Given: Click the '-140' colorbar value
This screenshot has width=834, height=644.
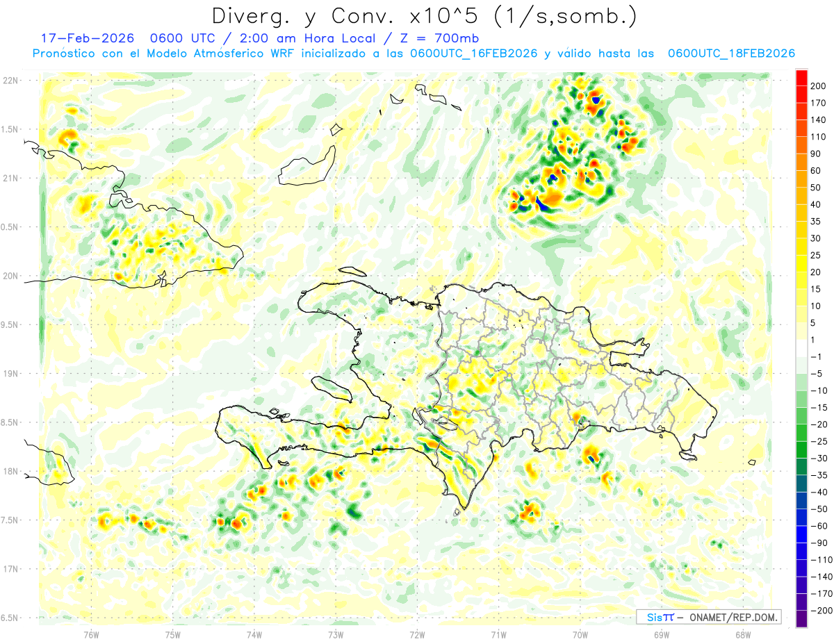Looking at the screenshot, I should click(x=821, y=577).
